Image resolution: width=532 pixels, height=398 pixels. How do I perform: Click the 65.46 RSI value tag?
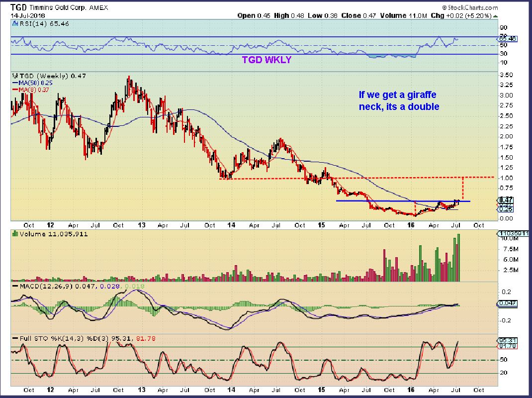click(x=508, y=39)
